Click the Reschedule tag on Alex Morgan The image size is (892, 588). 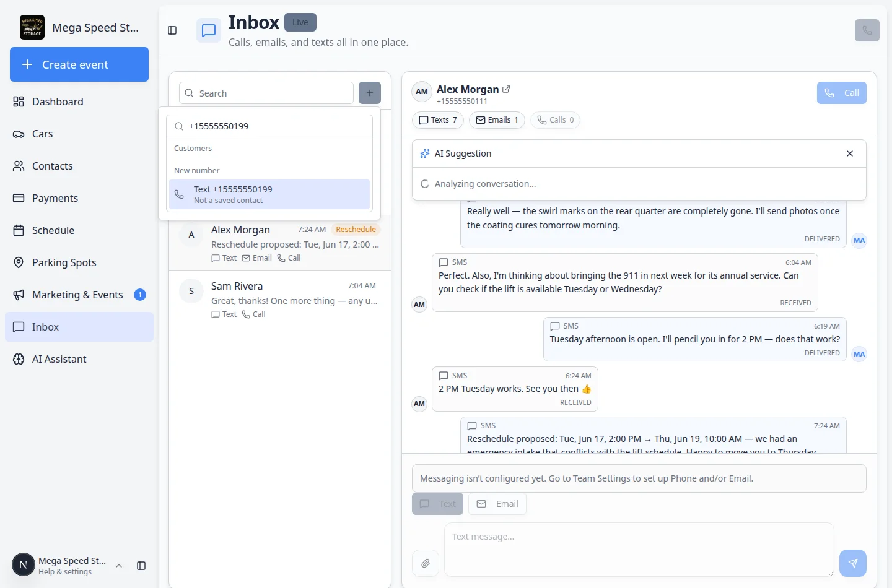tap(356, 230)
